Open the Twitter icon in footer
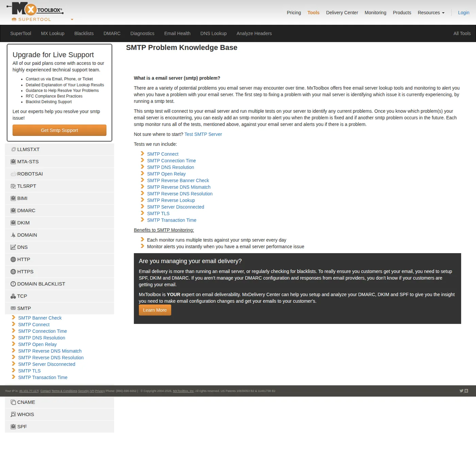476x466 pixels. pyautogui.click(x=461, y=391)
